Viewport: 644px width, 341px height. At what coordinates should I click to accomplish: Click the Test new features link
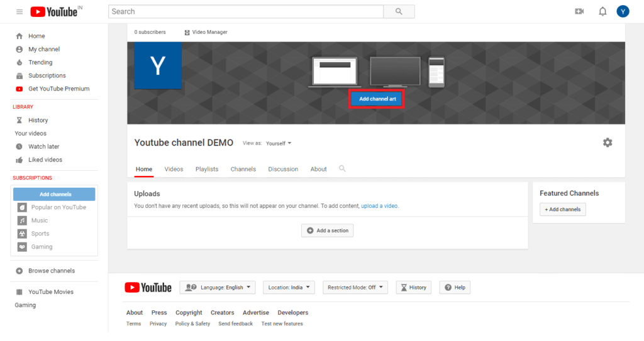coord(282,324)
